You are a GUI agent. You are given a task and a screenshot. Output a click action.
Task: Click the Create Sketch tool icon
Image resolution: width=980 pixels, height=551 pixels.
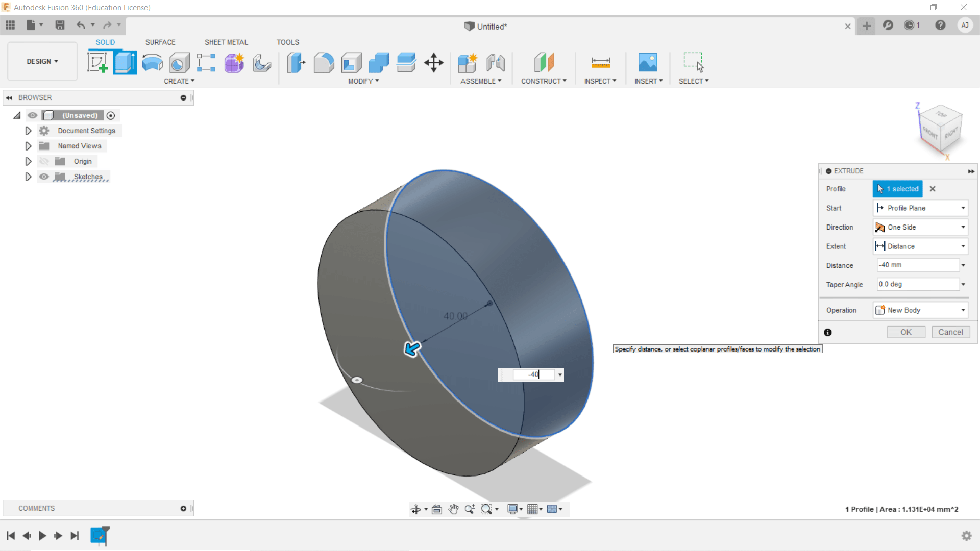pyautogui.click(x=97, y=63)
